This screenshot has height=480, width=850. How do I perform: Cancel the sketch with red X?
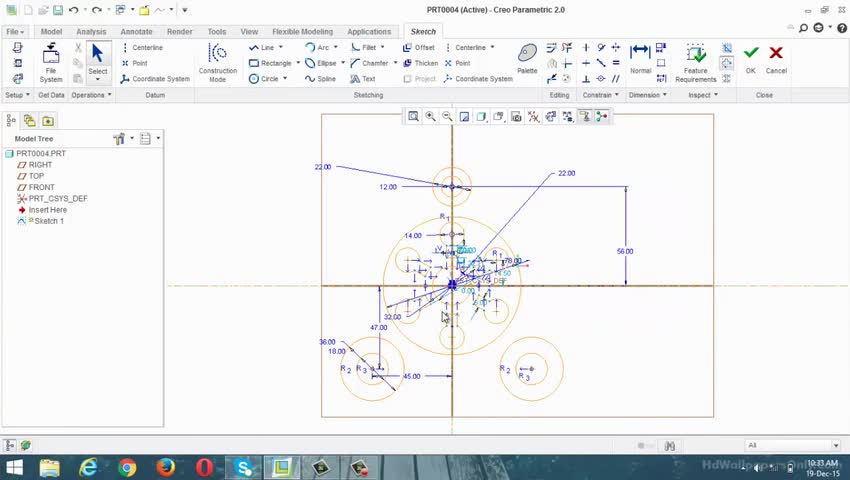click(x=776, y=58)
